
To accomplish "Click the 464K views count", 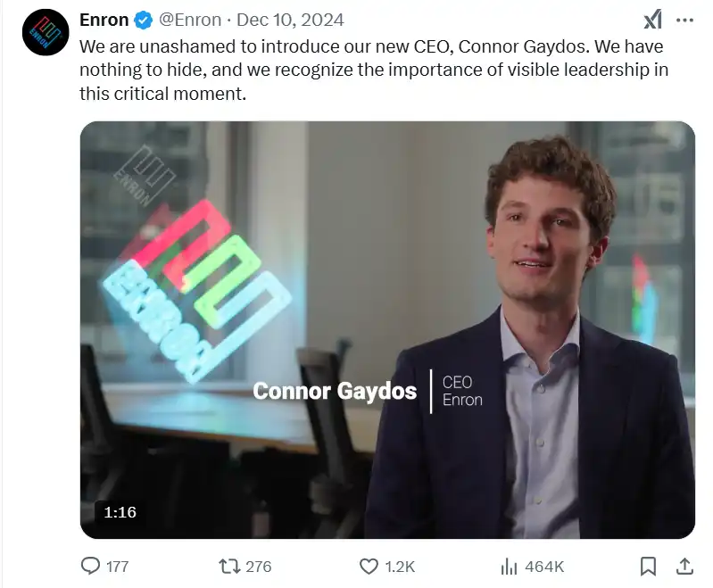I will click(x=544, y=567).
